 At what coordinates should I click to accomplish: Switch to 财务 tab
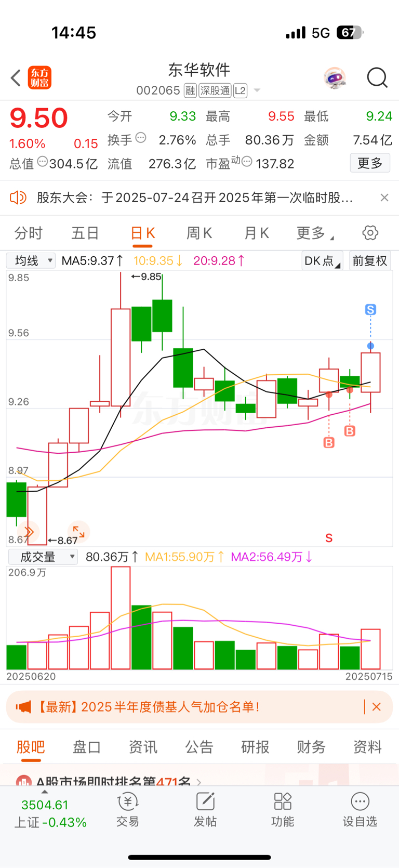tap(311, 747)
